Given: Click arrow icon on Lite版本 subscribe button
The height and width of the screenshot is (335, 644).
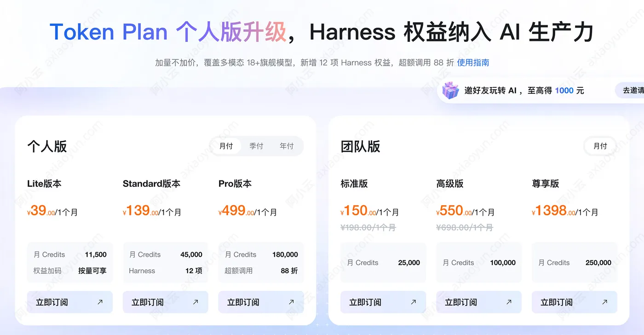Looking at the screenshot, I should (100, 302).
